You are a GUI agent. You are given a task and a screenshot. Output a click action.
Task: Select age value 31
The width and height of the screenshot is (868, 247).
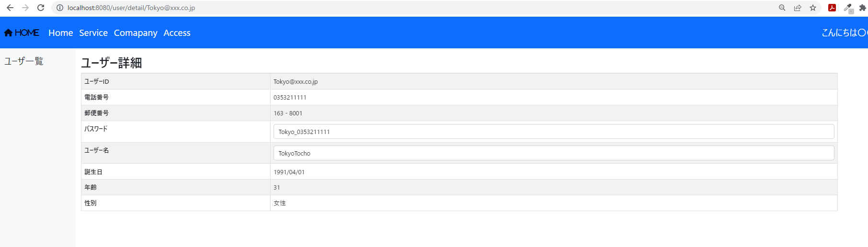point(277,188)
